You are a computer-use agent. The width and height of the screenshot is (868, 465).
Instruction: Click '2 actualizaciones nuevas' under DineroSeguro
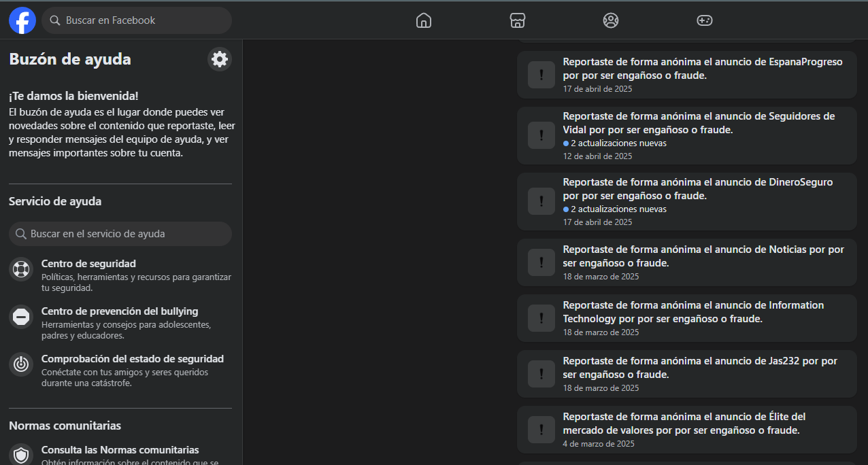pos(618,209)
